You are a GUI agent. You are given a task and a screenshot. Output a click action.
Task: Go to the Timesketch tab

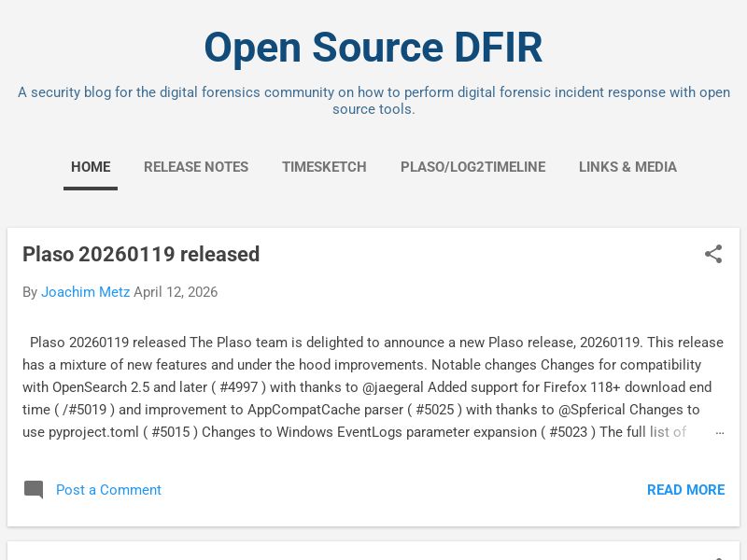point(324,167)
